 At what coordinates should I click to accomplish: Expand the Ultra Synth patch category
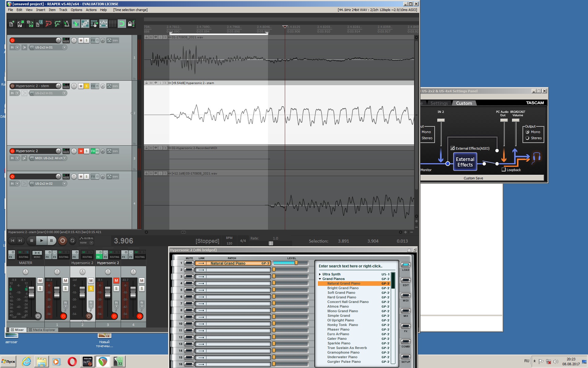click(320, 274)
